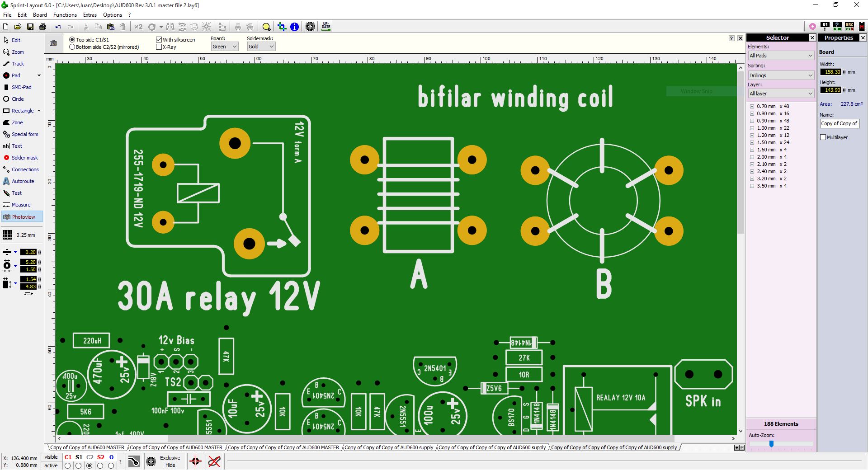Open the Soldermask color dropdown

tap(261, 47)
